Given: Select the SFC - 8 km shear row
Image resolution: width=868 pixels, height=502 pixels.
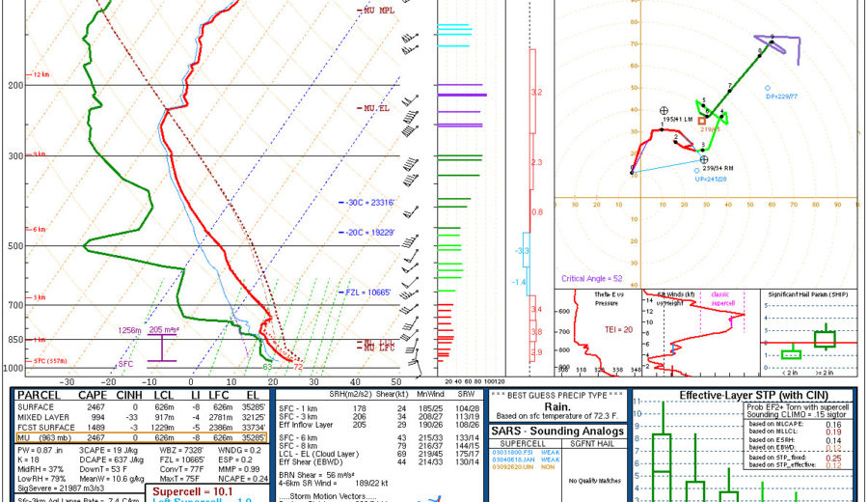Looking at the screenshot, I should [379, 445].
